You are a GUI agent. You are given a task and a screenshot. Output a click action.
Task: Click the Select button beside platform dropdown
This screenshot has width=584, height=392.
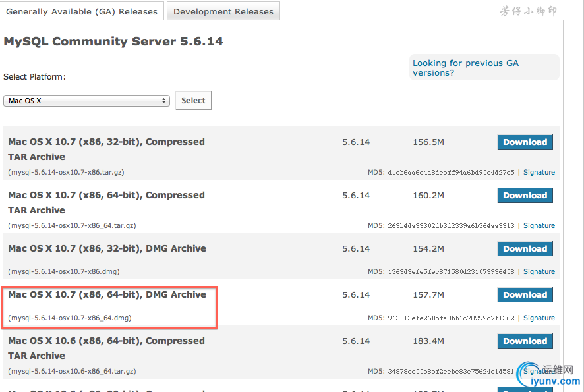tap(193, 101)
